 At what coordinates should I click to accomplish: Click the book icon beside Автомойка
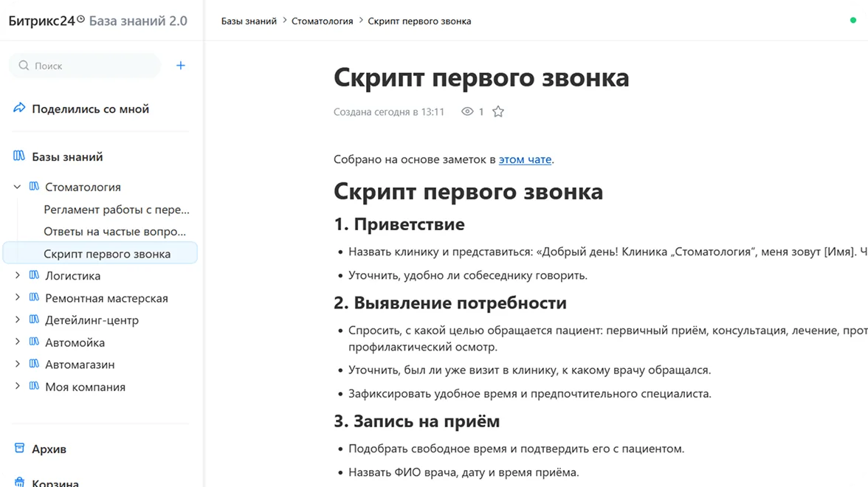[x=34, y=342]
